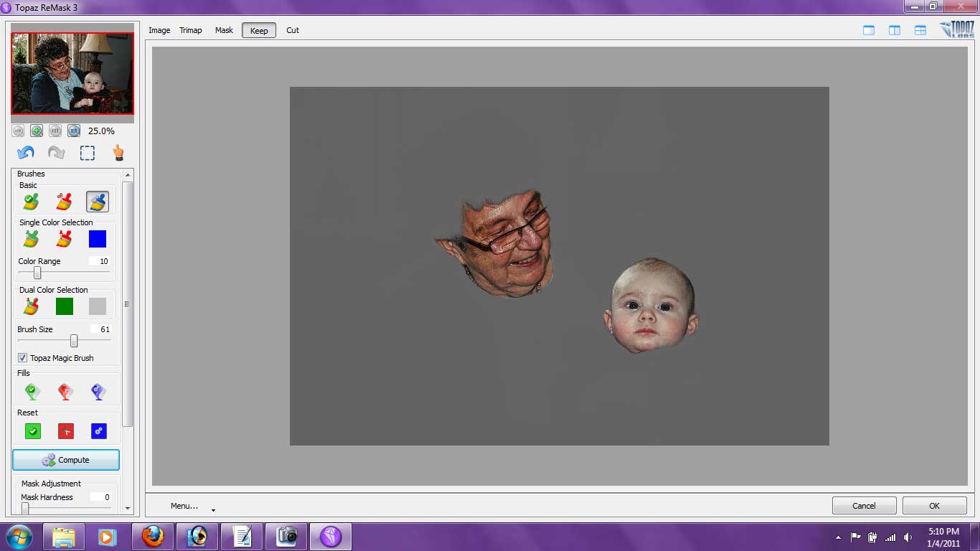Image resolution: width=980 pixels, height=551 pixels.
Task: Click the Topaz Labs logo
Action: coord(956,29)
